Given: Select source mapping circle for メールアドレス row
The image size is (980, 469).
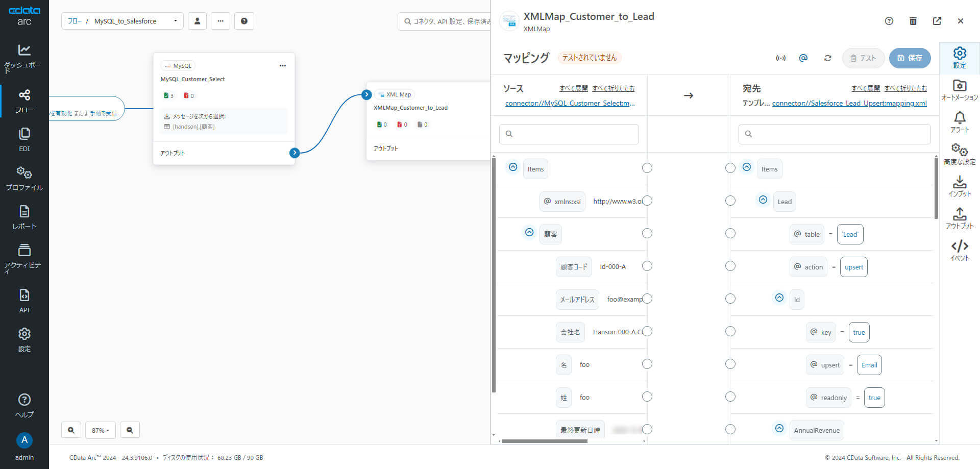Looking at the screenshot, I should [647, 299].
